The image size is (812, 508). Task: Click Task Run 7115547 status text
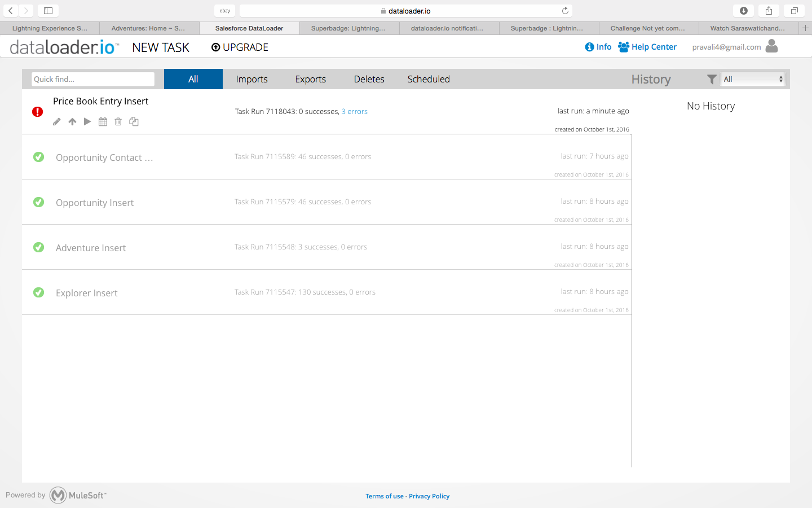(x=305, y=292)
